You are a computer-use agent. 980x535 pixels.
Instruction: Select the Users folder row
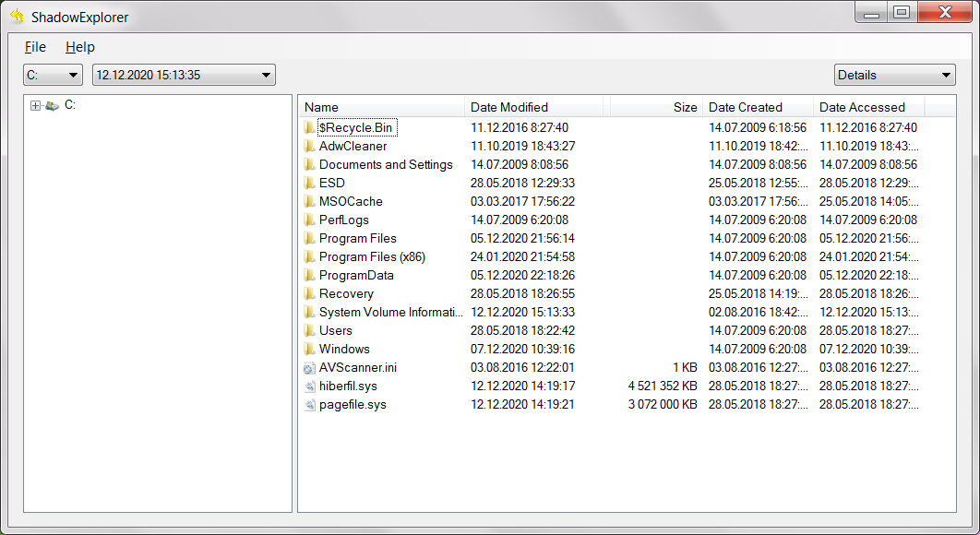[336, 330]
